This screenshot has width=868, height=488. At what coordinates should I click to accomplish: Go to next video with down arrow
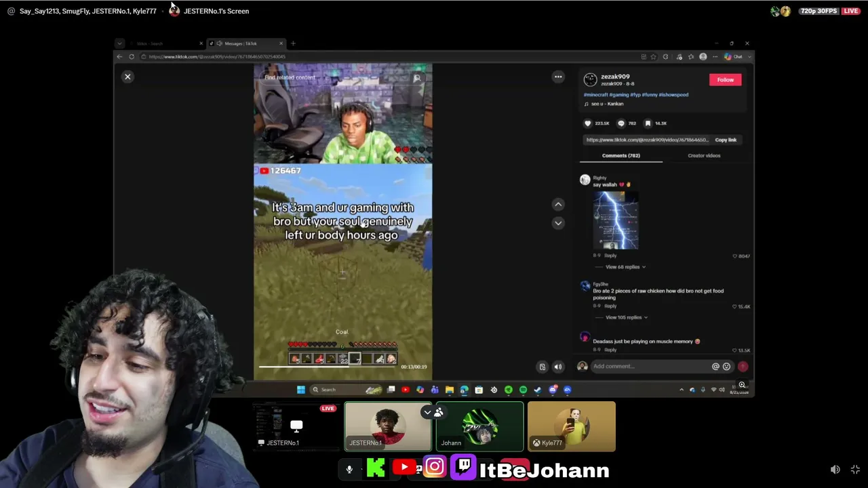(x=558, y=222)
